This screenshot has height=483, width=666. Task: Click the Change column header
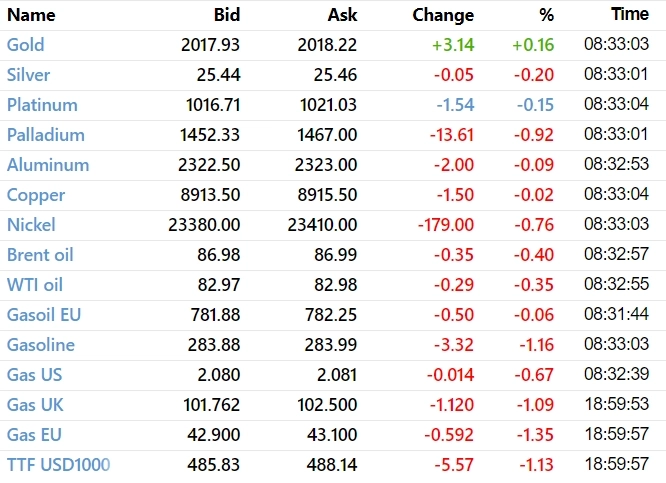(x=443, y=15)
